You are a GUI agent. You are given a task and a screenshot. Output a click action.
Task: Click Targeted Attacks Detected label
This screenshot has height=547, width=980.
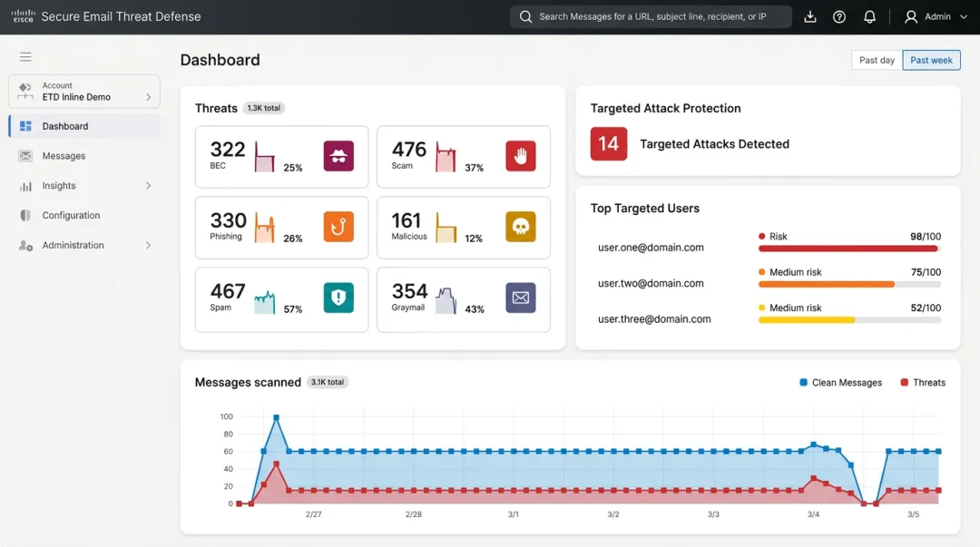click(x=714, y=144)
